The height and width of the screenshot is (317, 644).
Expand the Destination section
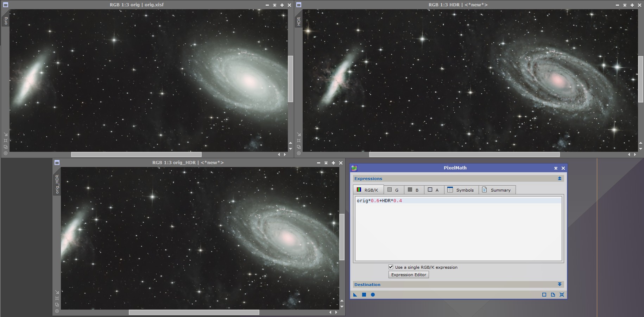pyautogui.click(x=560, y=284)
